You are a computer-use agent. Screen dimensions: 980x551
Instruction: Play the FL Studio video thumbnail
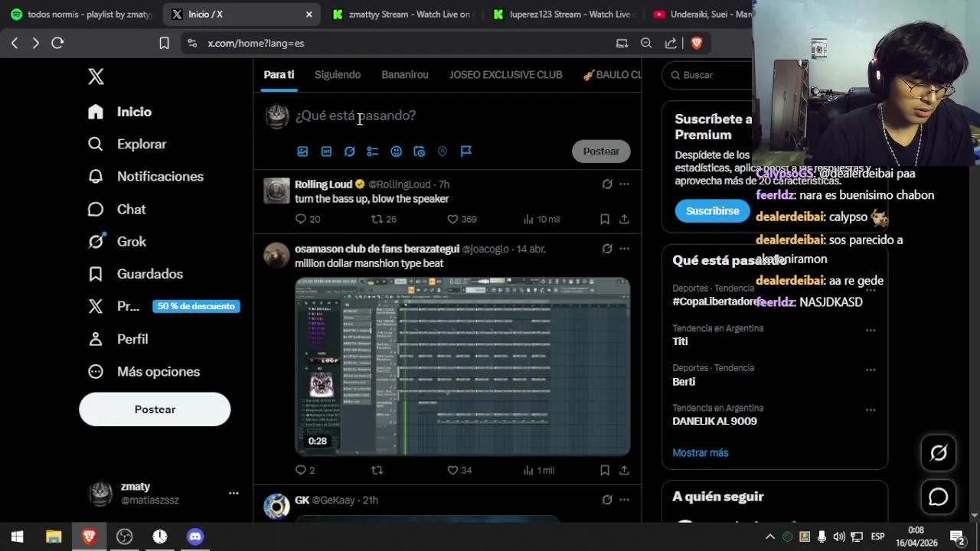pos(462,367)
